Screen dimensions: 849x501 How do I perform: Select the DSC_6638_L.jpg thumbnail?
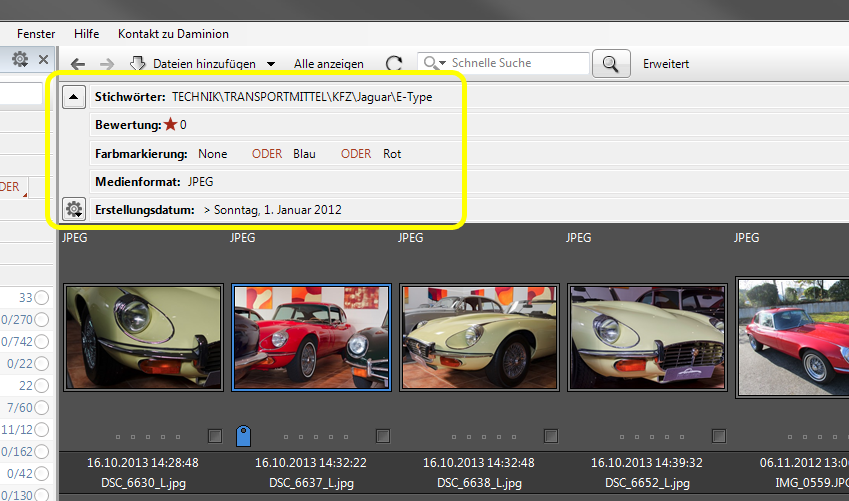point(478,336)
